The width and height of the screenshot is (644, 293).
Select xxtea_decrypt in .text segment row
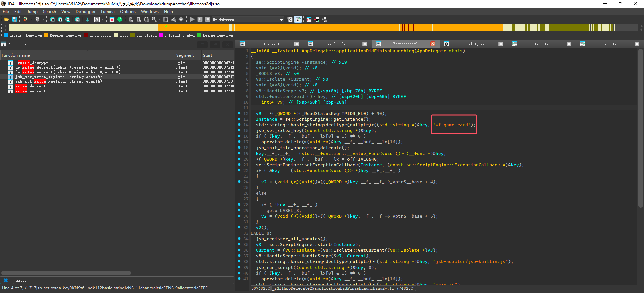coord(31,86)
